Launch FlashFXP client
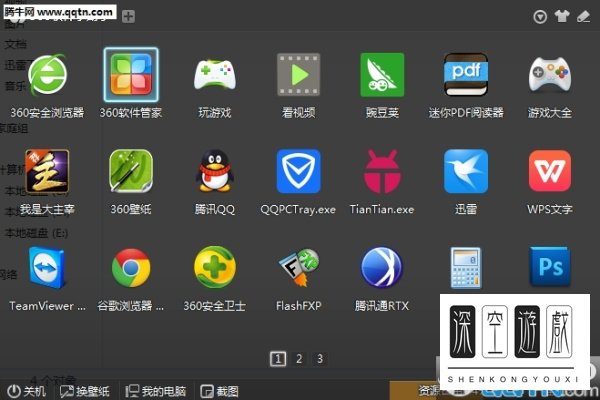 (298, 268)
